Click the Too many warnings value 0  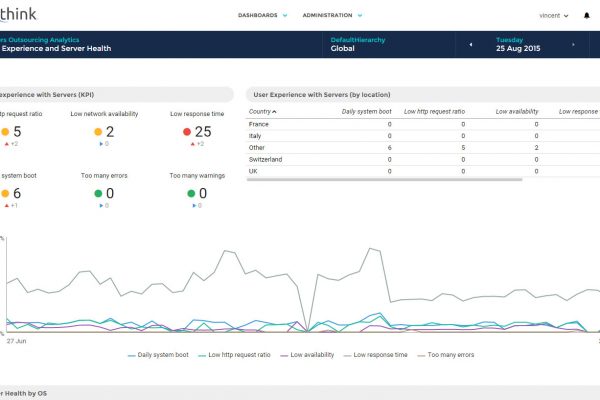pos(203,193)
